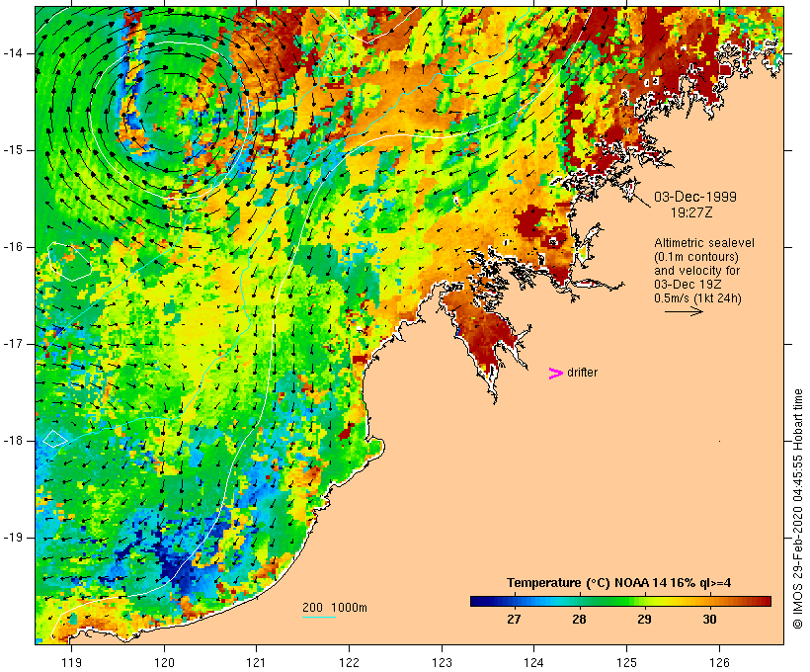Click the cyan 200m contour legend line
This screenshot has width=810, height=672.
319,617
